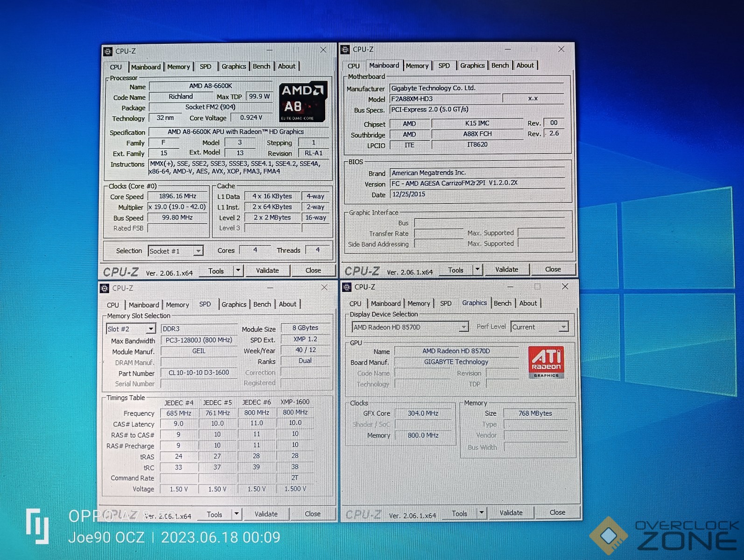Open the Socket #1 selection dropdown
Image resolution: width=744 pixels, height=560 pixels.
tap(198, 251)
